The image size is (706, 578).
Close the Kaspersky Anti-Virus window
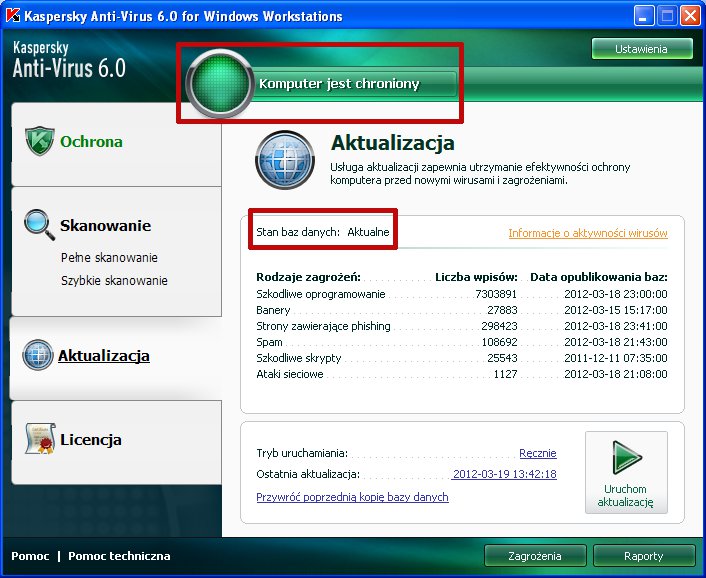(690, 16)
